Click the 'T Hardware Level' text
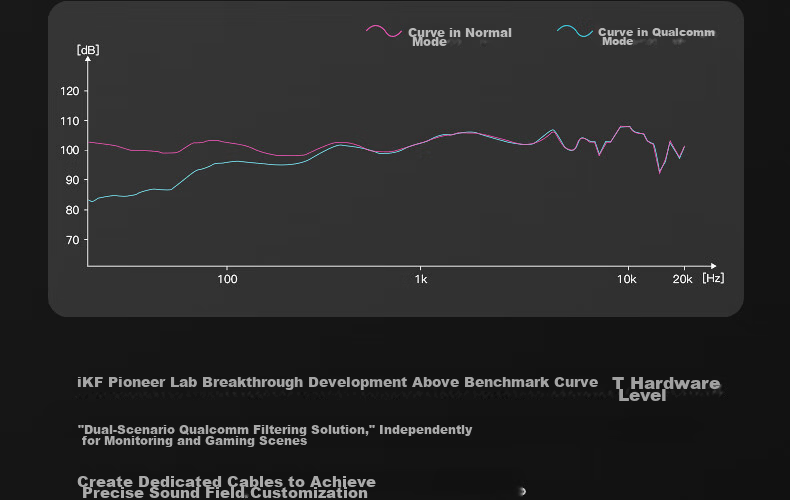 pyautogui.click(x=666, y=389)
